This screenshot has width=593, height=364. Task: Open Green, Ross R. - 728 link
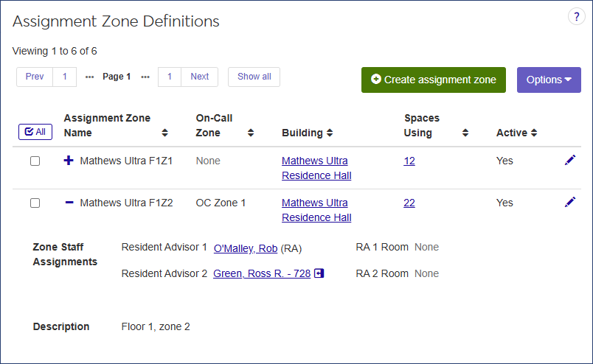click(262, 273)
